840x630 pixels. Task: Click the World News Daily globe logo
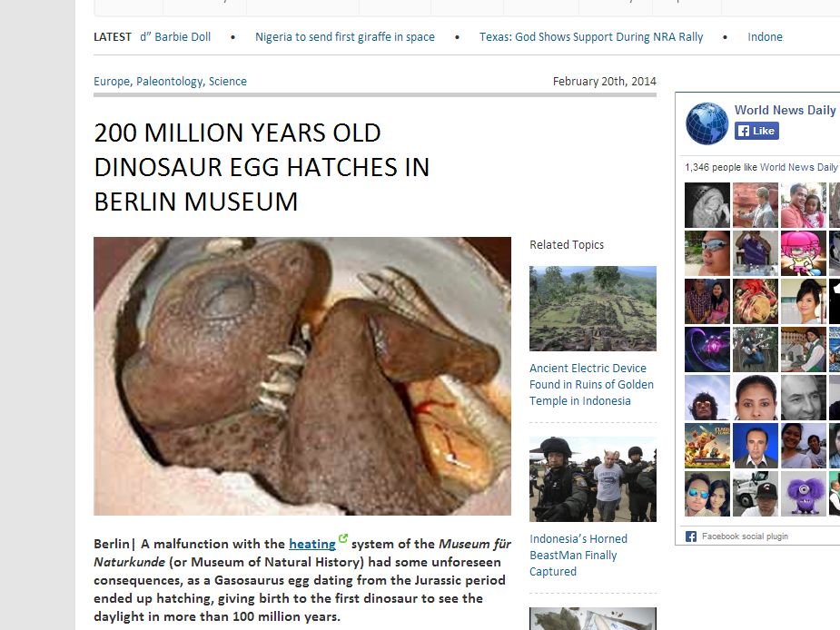tap(707, 123)
